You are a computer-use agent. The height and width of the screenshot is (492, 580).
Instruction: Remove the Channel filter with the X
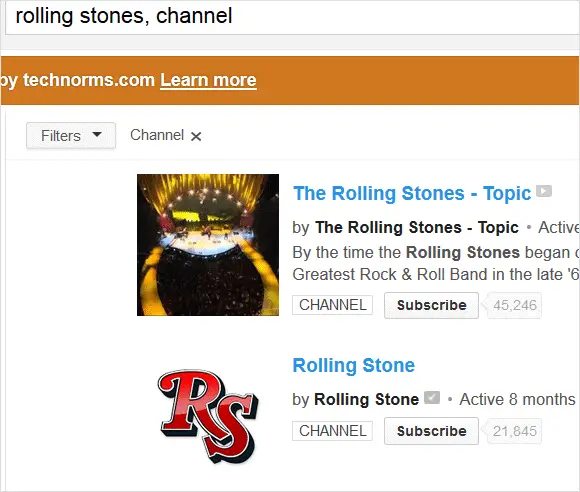coord(196,137)
